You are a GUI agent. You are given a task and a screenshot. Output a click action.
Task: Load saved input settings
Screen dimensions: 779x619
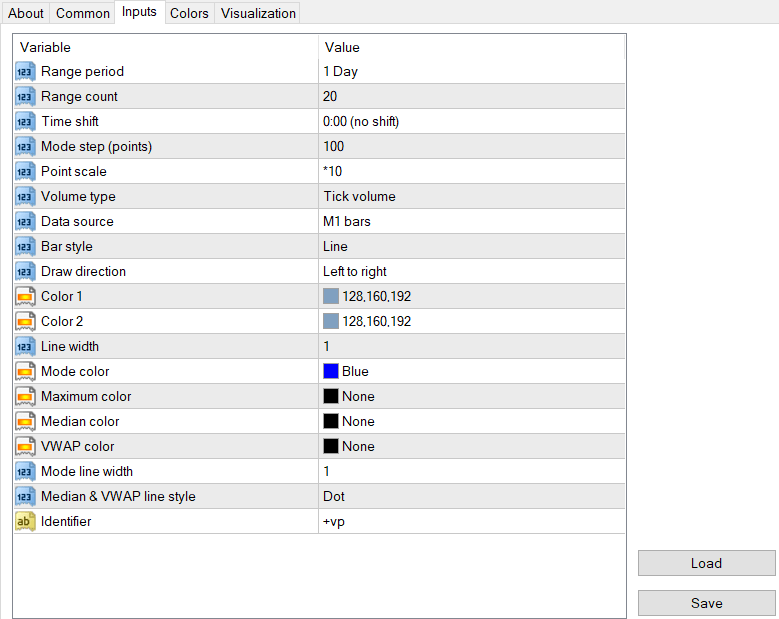706,563
